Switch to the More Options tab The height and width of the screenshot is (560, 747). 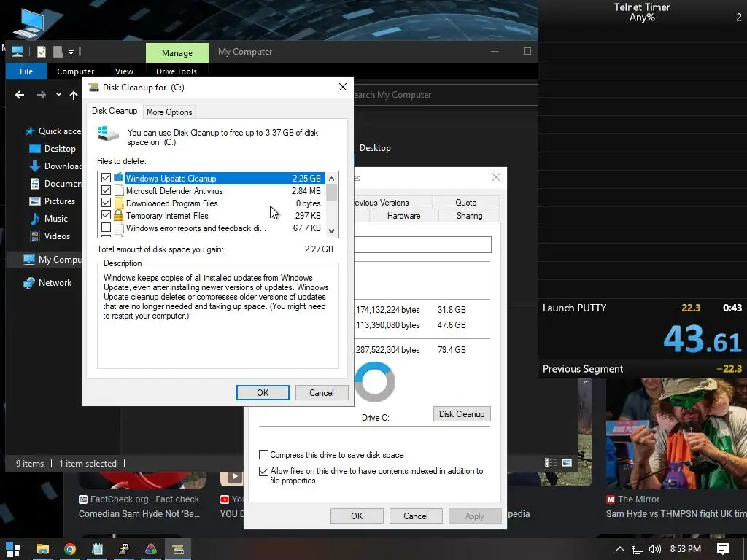coord(169,112)
